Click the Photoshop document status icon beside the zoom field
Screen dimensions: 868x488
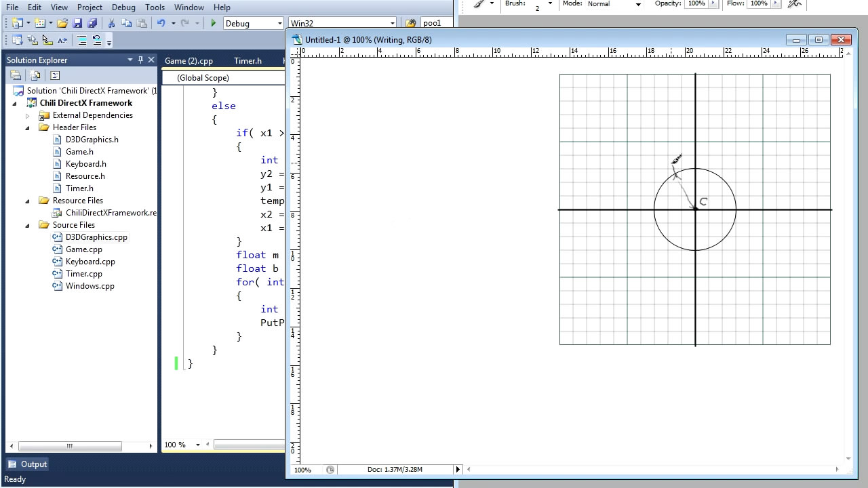[x=330, y=469]
